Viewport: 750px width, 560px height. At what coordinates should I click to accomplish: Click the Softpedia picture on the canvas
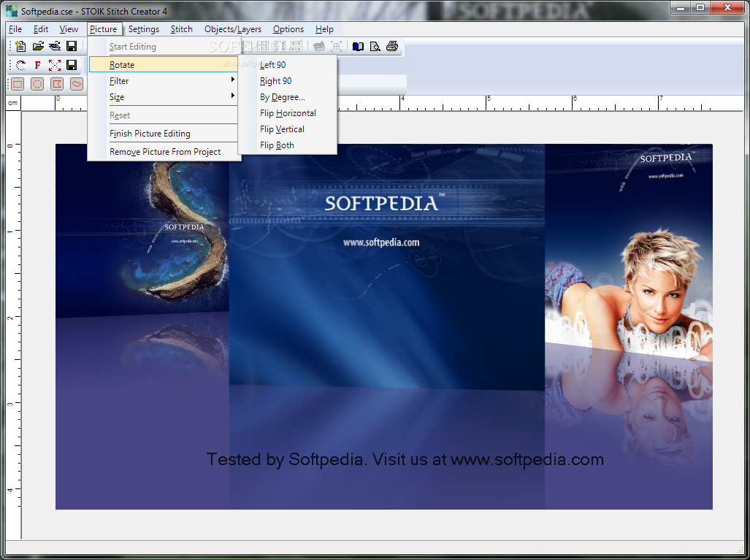pos(383,326)
